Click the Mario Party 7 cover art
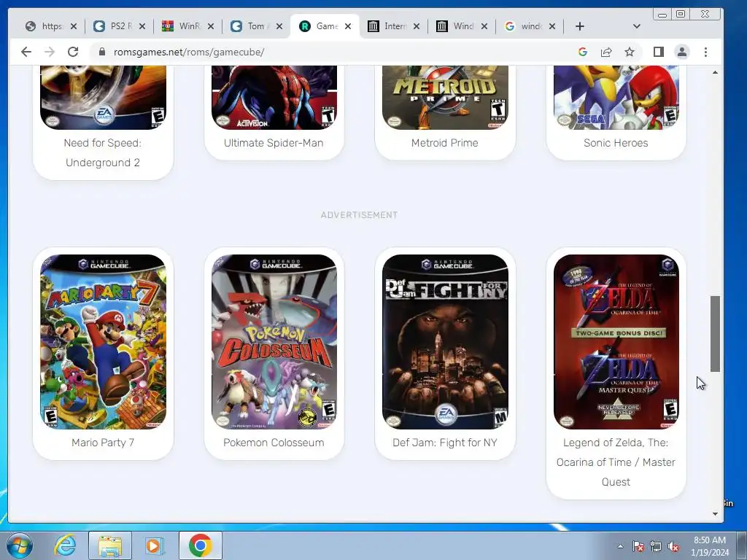Viewport: 747px width, 560px height. [x=103, y=341]
